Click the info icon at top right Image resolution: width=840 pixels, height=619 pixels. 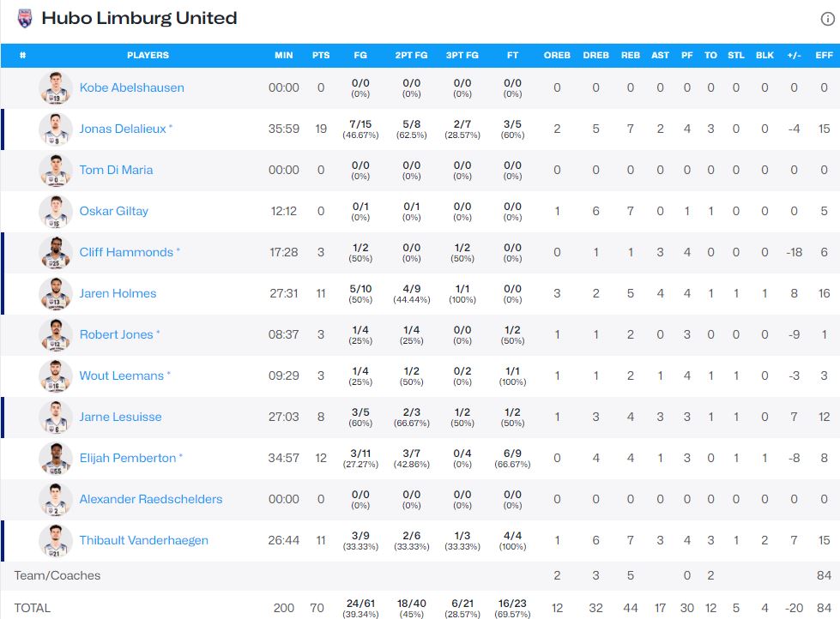coord(827,19)
